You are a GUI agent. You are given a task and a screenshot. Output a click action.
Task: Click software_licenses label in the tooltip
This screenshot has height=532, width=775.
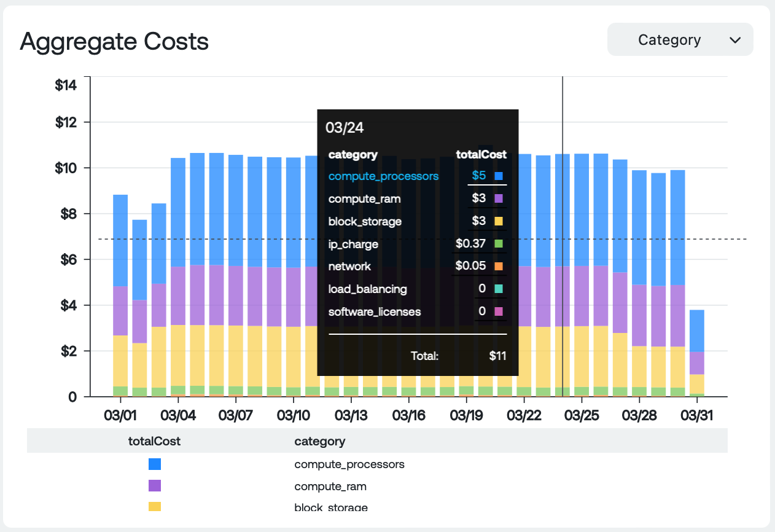click(375, 311)
